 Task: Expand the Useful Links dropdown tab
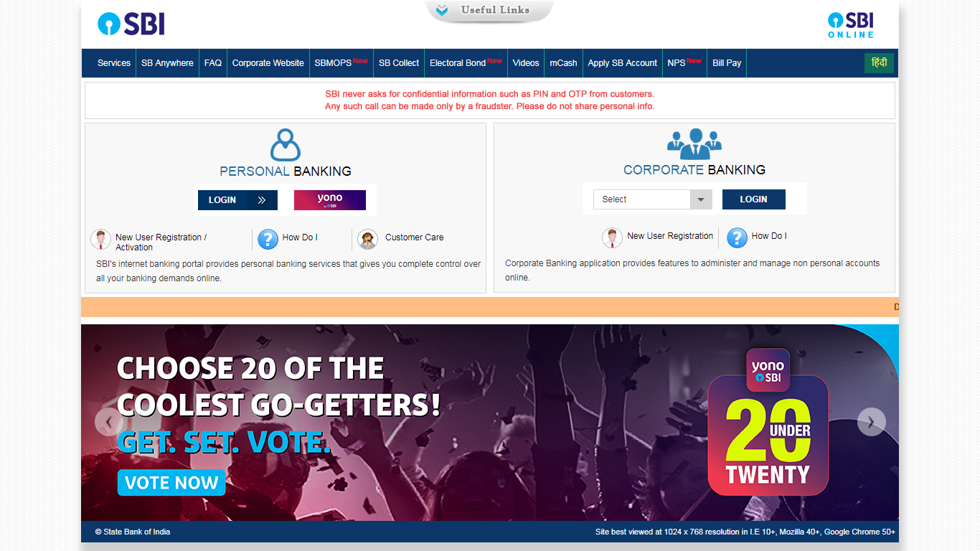click(x=490, y=11)
